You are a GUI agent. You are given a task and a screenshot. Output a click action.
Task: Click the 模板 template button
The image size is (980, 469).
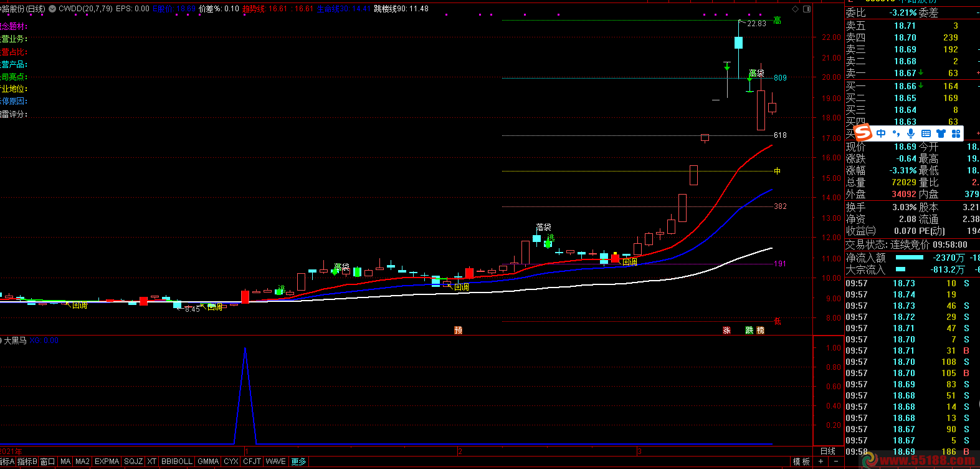801,462
